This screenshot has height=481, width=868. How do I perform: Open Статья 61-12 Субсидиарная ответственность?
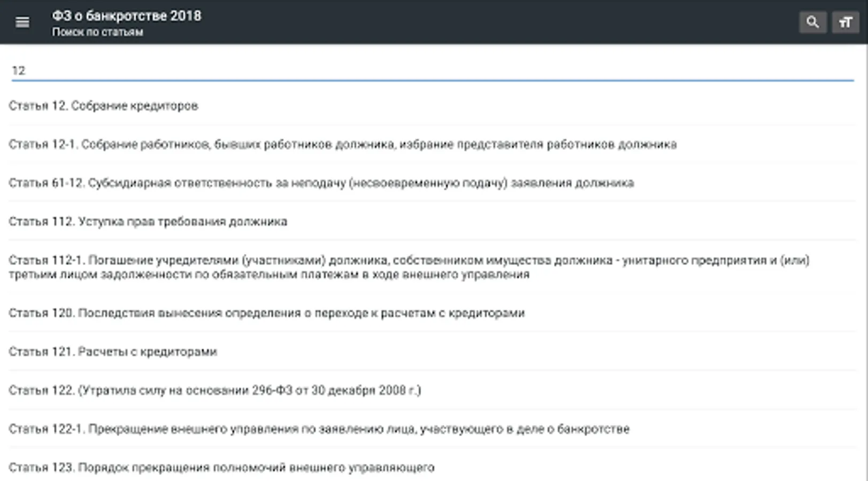pyautogui.click(x=433, y=183)
